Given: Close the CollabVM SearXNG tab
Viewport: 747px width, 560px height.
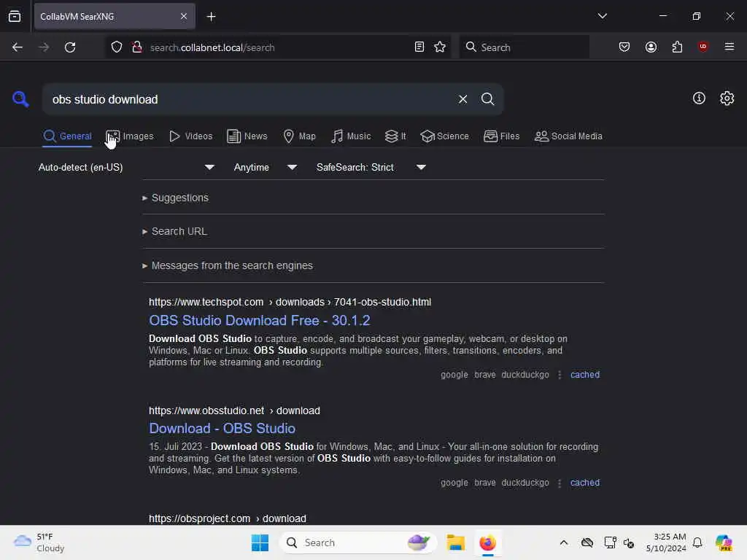Looking at the screenshot, I should (184, 17).
